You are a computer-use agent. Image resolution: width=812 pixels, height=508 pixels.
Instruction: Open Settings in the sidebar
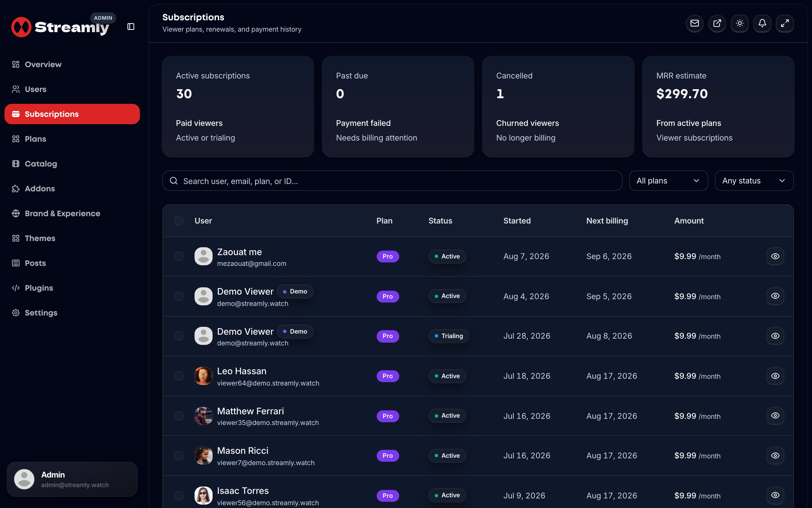point(72,313)
